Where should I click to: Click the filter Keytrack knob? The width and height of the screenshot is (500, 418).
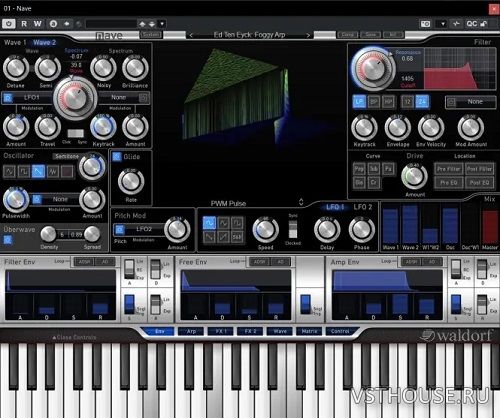click(x=364, y=128)
